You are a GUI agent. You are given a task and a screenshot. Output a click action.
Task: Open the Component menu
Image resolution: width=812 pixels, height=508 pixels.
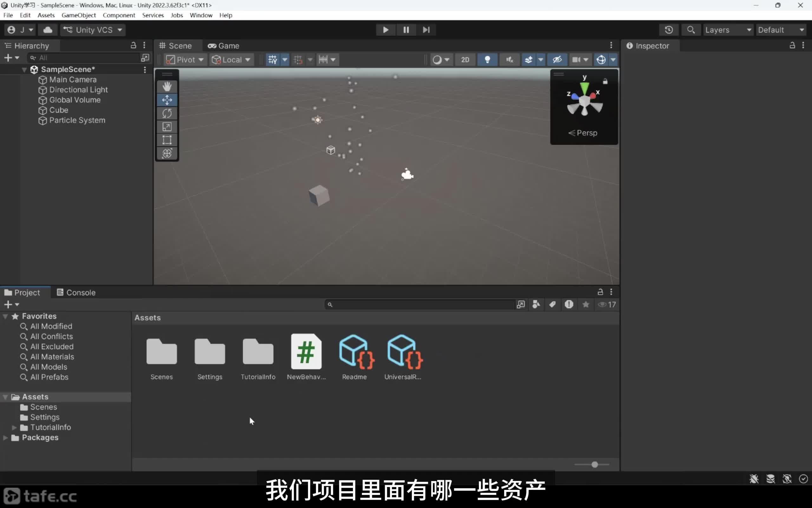[119, 15]
